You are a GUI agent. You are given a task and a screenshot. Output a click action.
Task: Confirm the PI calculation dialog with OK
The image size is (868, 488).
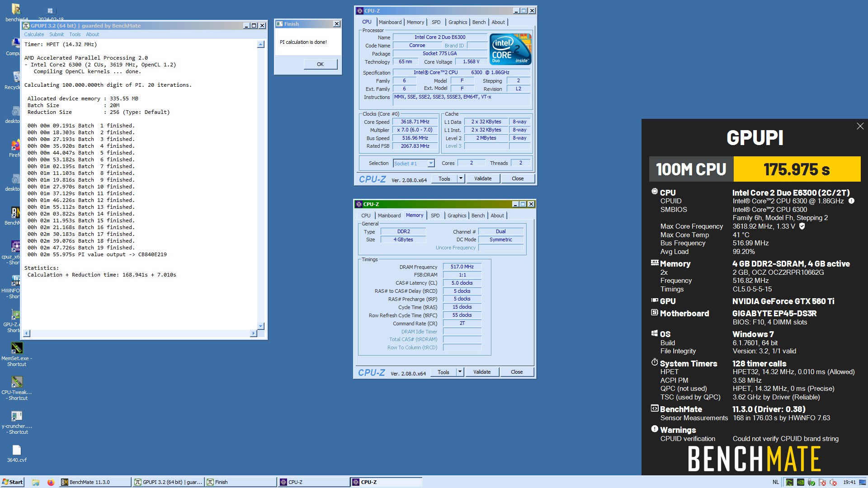coord(320,64)
